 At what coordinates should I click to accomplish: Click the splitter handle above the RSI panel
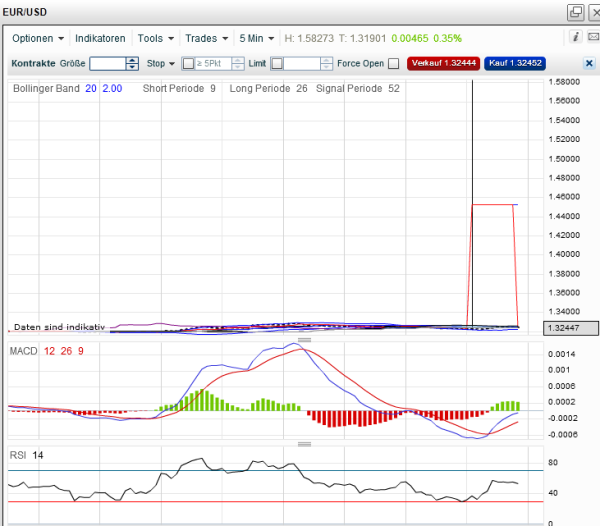304,444
